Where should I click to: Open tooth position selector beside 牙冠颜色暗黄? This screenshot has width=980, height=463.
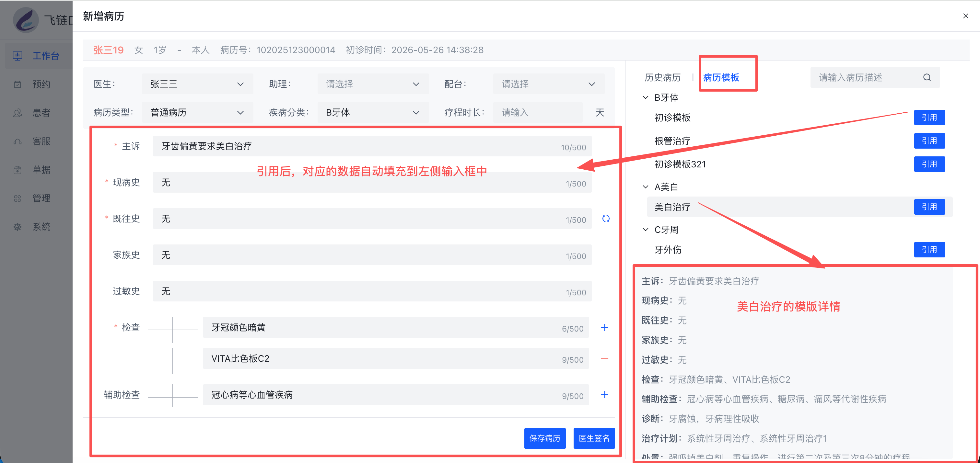[173, 330]
